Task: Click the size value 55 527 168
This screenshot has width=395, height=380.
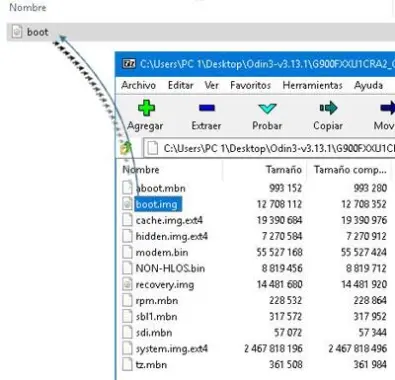Action: pyautogui.click(x=279, y=252)
